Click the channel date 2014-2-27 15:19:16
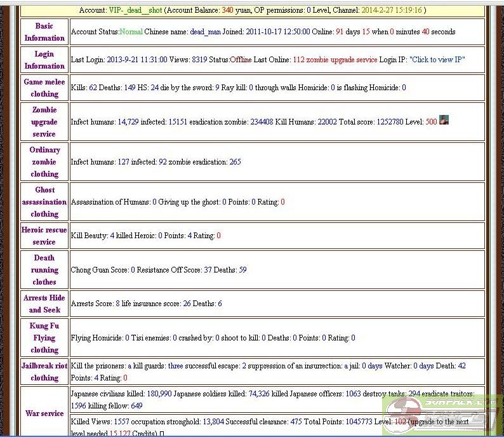The image size is (504, 437). tap(392, 10)
